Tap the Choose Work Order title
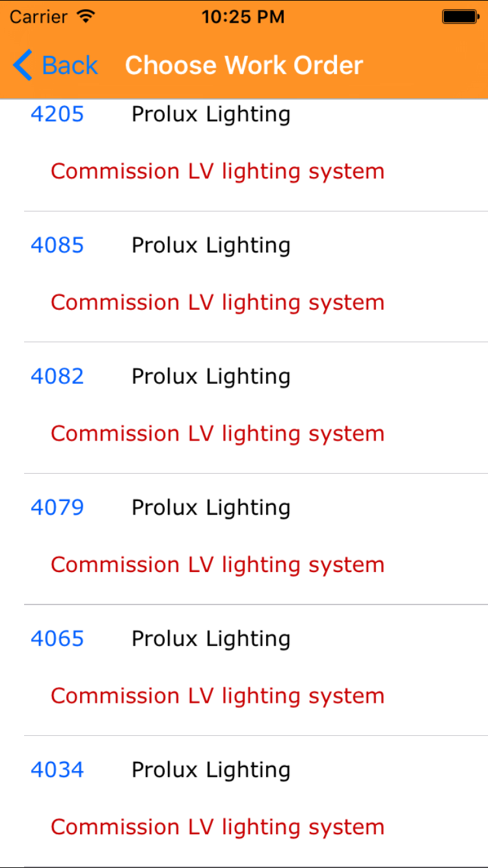 (244, 66)
